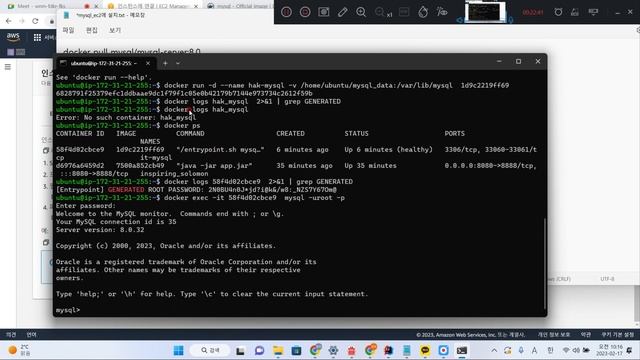Expand the terminal profile dropdown arrow
The height and width of the screenshot is (360, 640).
coord(178,63)
